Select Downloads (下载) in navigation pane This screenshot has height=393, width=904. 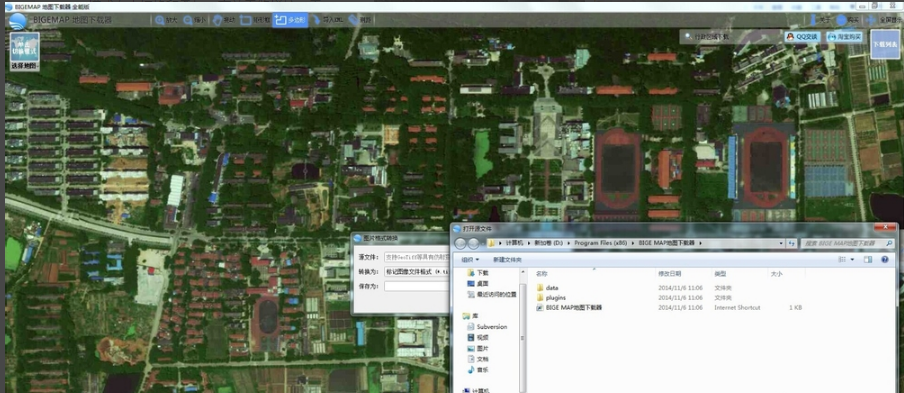pyautogui.click(x=478, y=273)
